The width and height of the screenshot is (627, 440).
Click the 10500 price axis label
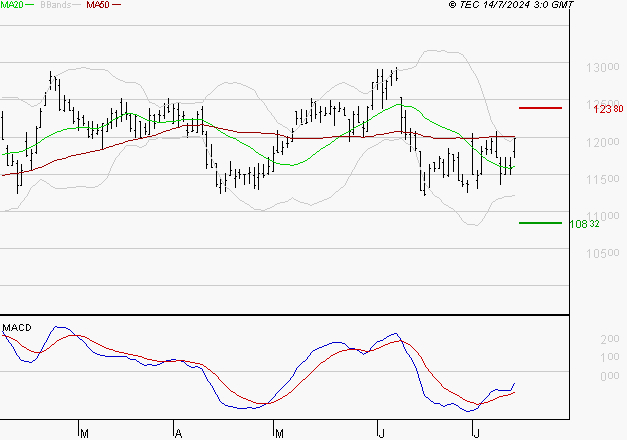pos(603,253)
